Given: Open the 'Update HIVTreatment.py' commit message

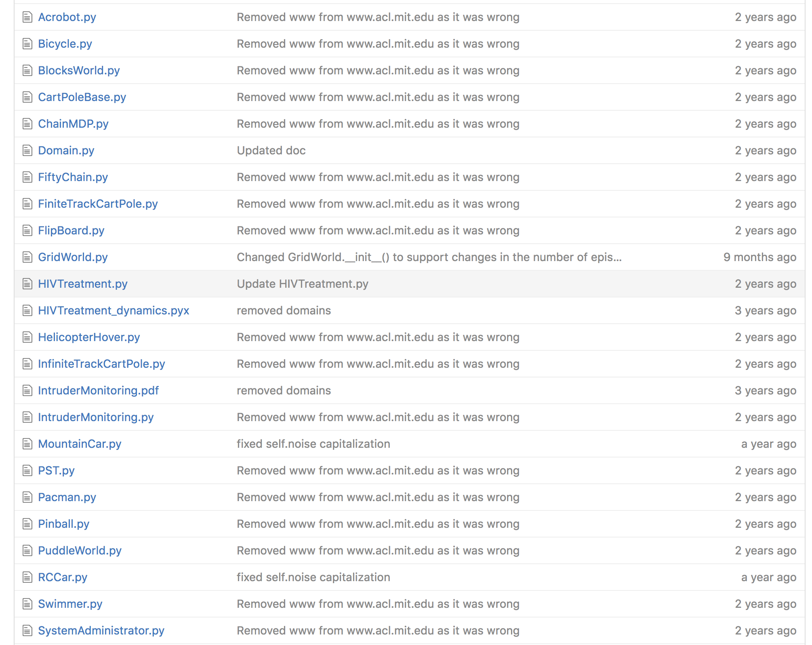Looking at the screenshot, I should click(x=303, y=284).
